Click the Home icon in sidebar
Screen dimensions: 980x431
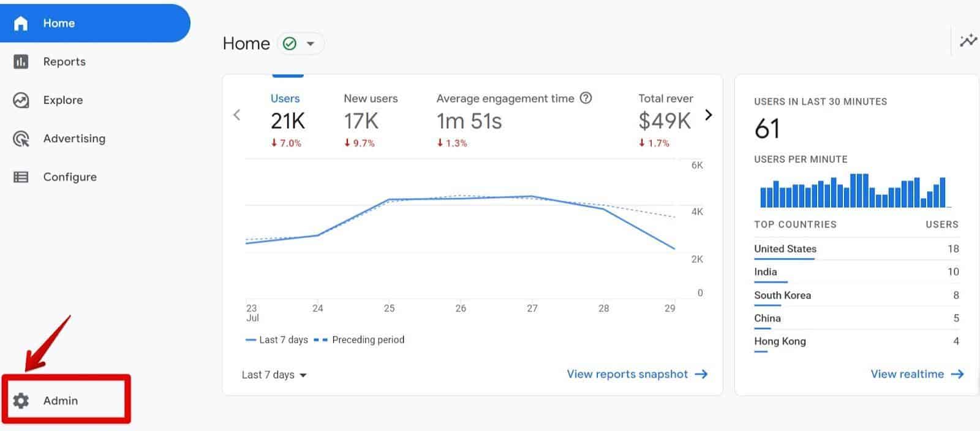click(21, 23)
